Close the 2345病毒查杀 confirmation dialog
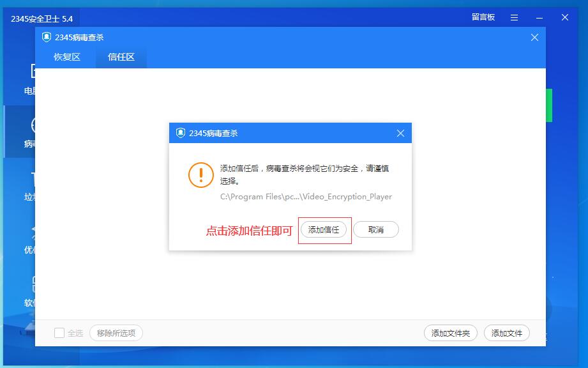This screenshot has width=588, height=368. click(400, 133)
